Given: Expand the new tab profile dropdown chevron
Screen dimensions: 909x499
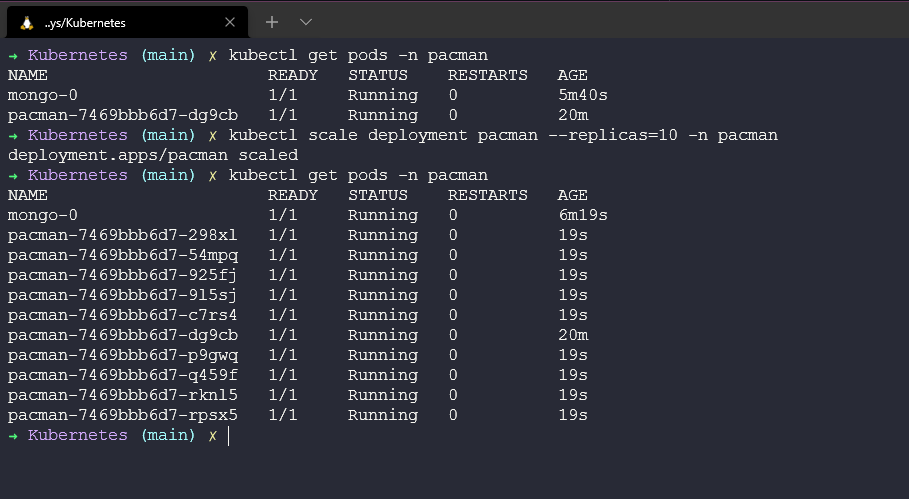Looking at the screenshot, I should pos(306,21).
